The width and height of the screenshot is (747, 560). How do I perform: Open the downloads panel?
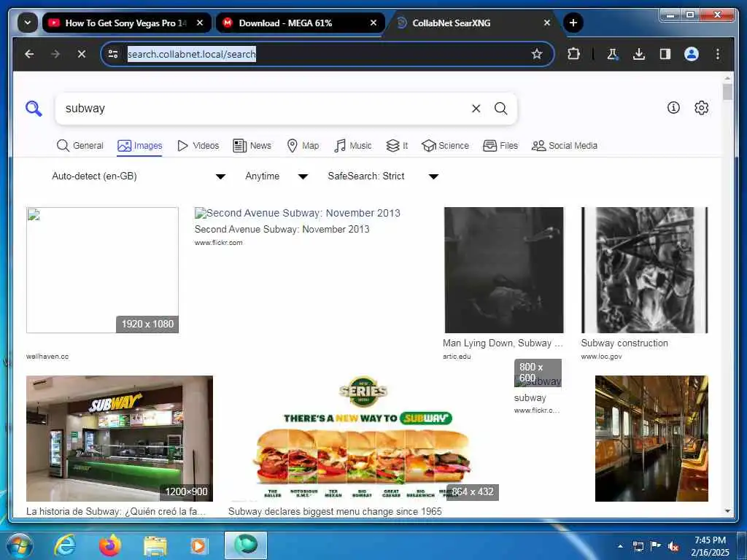639,54
